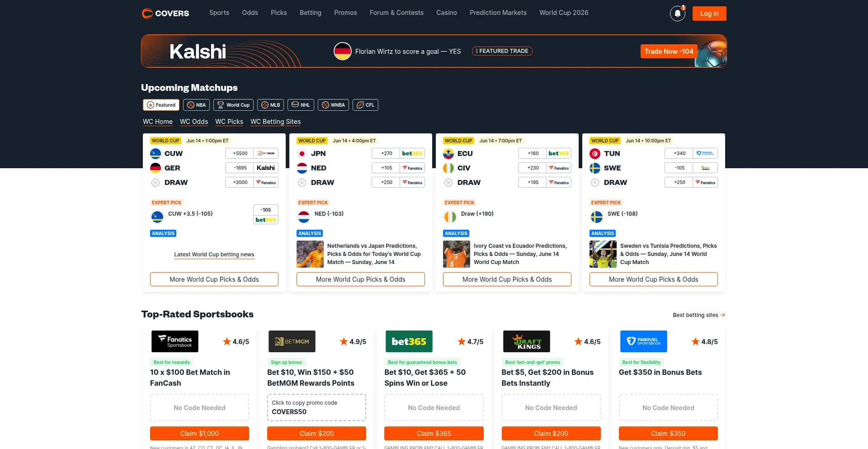Click the Sweden flag next to SWE
The height and width of the screenshot is (449, 868).
point(595,168)
